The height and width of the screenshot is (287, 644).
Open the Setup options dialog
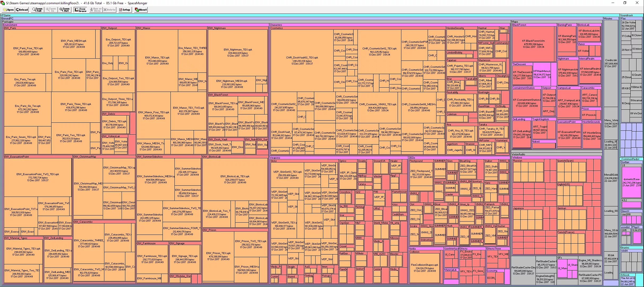[x=124, y=10]
